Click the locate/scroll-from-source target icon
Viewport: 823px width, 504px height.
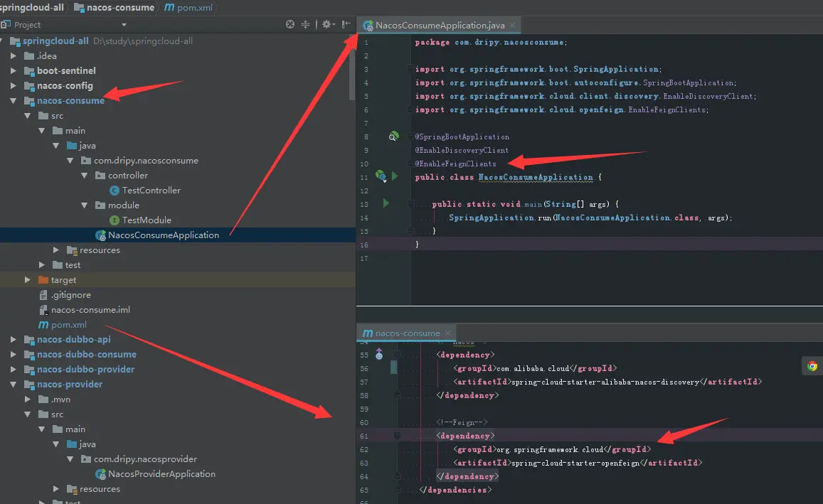(290, 24)
